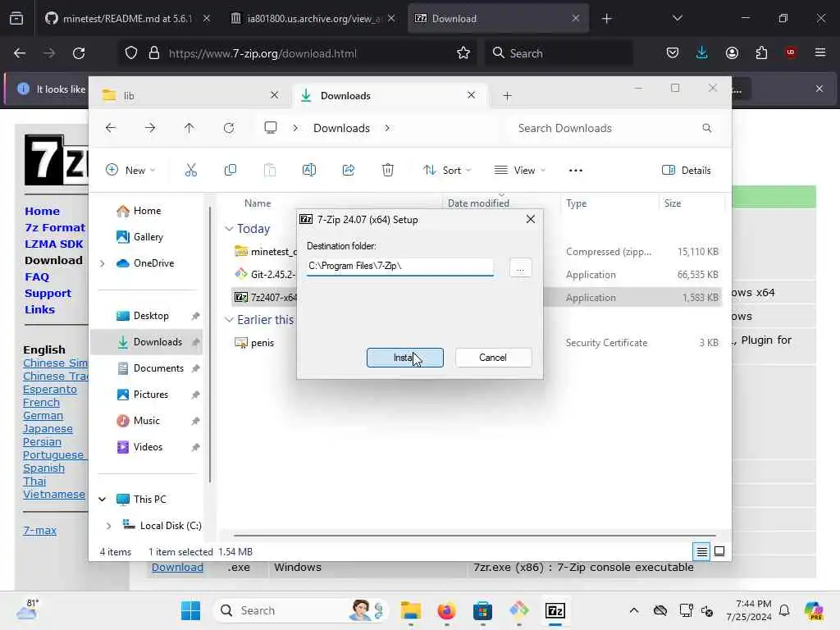Viewport: 840px width, 630px height.
Task: Open the See more ellipsis menu
Action: [575, 171]
